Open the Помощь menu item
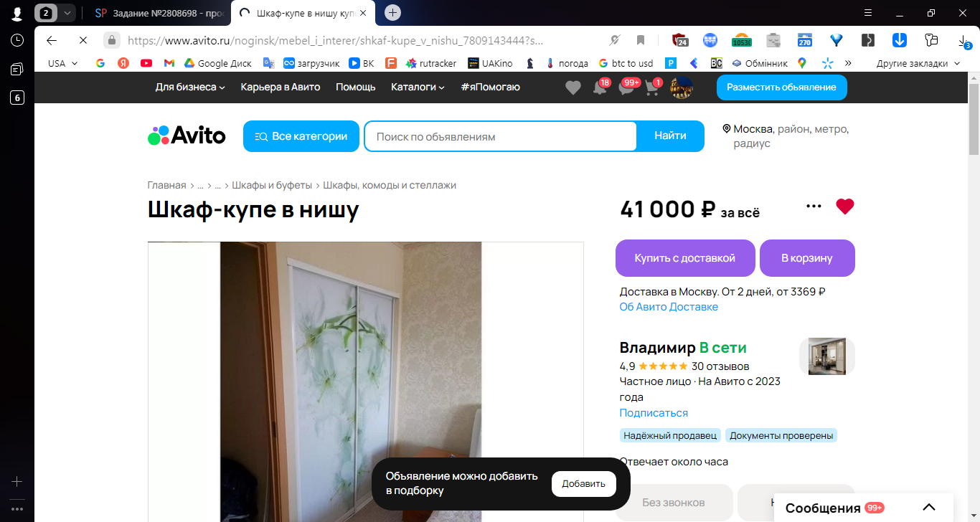Screen dimensions: 980x522 coord(356,87)
